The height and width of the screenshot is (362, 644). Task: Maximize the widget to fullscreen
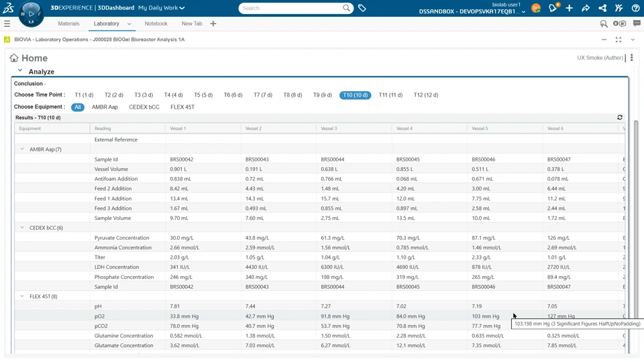tap(618, 40)
